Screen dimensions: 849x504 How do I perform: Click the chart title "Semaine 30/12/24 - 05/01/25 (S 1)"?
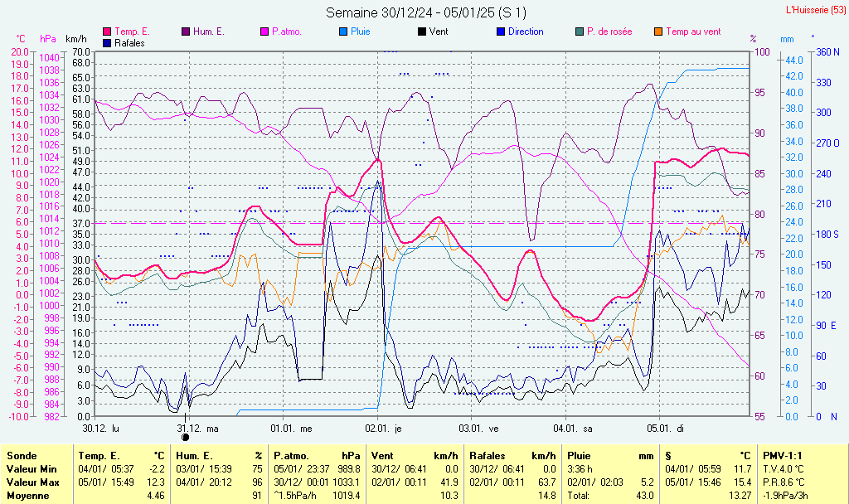click(x=426, y=12)
